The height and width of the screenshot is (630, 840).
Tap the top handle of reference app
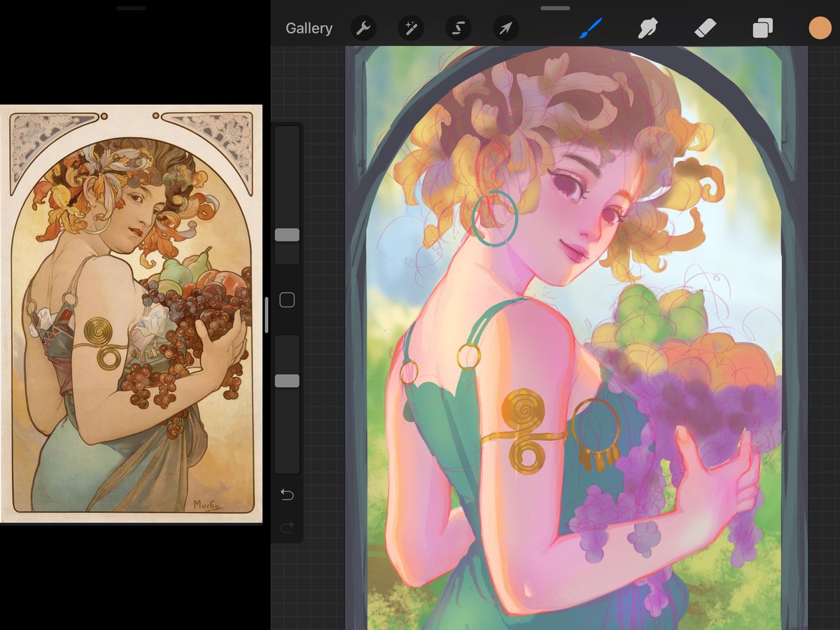[132, 8]
